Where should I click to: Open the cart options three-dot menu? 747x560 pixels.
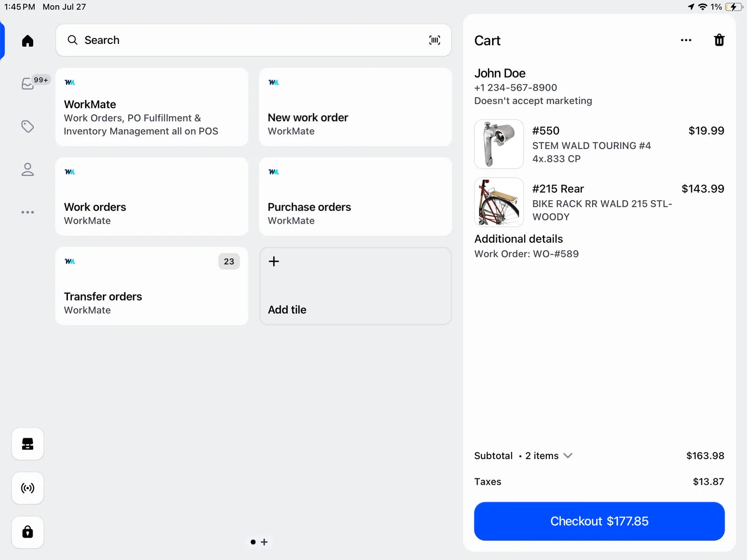tap(686, 40)
